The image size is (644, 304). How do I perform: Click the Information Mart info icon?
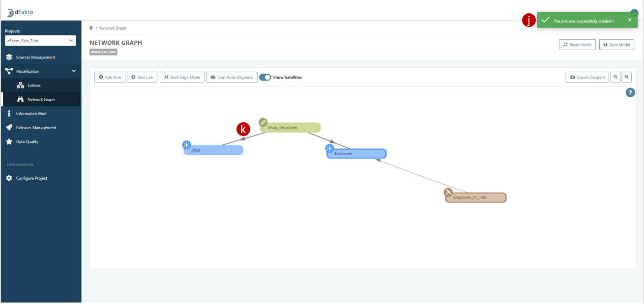9,113
